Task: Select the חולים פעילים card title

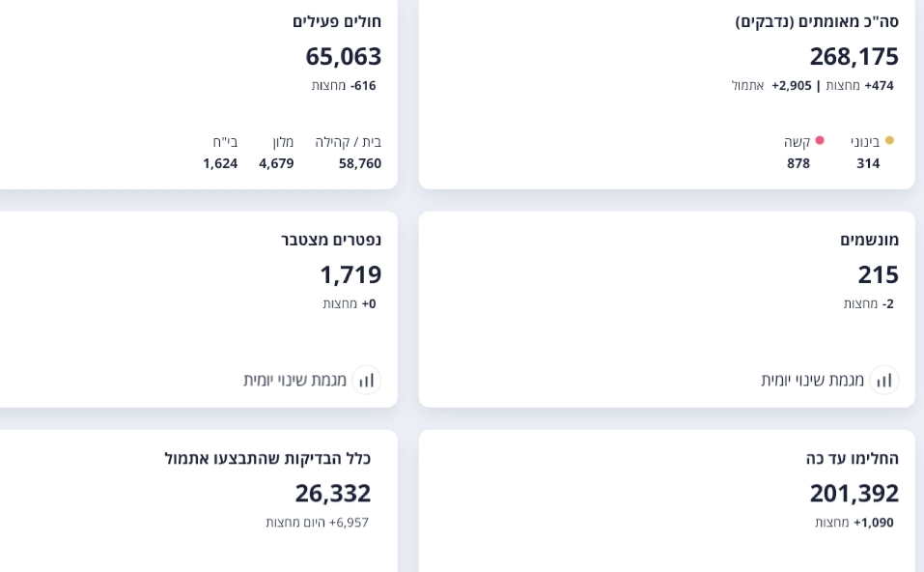Action: (x=336, y=21)
